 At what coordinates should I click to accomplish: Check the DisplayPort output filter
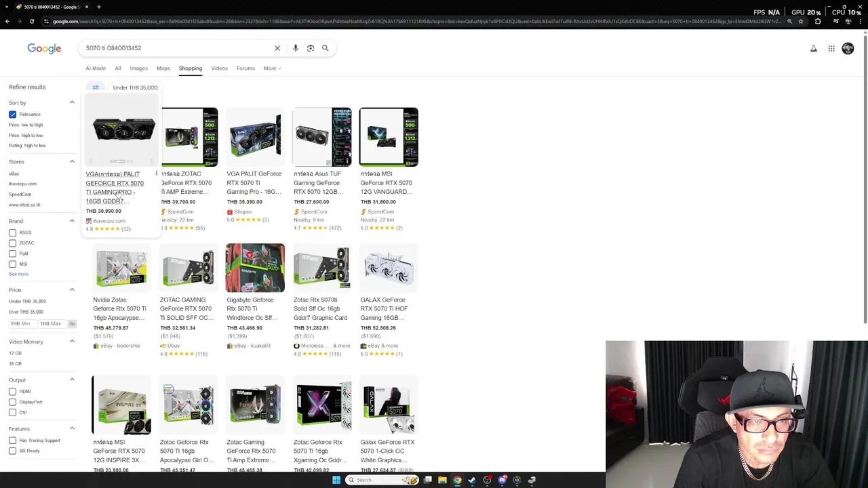point(12,402)
